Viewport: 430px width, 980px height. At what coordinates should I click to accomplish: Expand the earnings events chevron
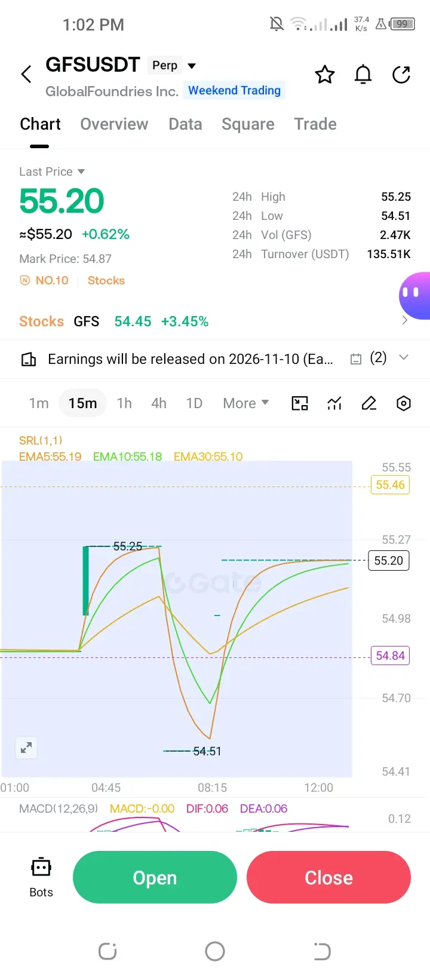pos(404,357)
